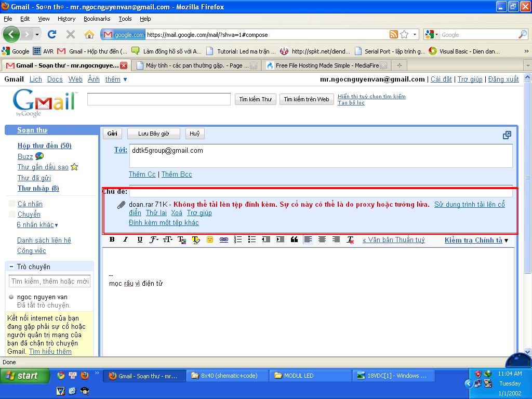
Task: Click the stop loading button
Action: click(71, 34)
